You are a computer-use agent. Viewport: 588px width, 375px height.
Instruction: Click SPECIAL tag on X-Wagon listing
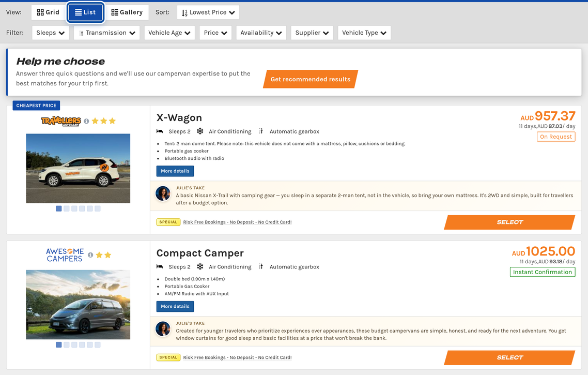point(168,222)
